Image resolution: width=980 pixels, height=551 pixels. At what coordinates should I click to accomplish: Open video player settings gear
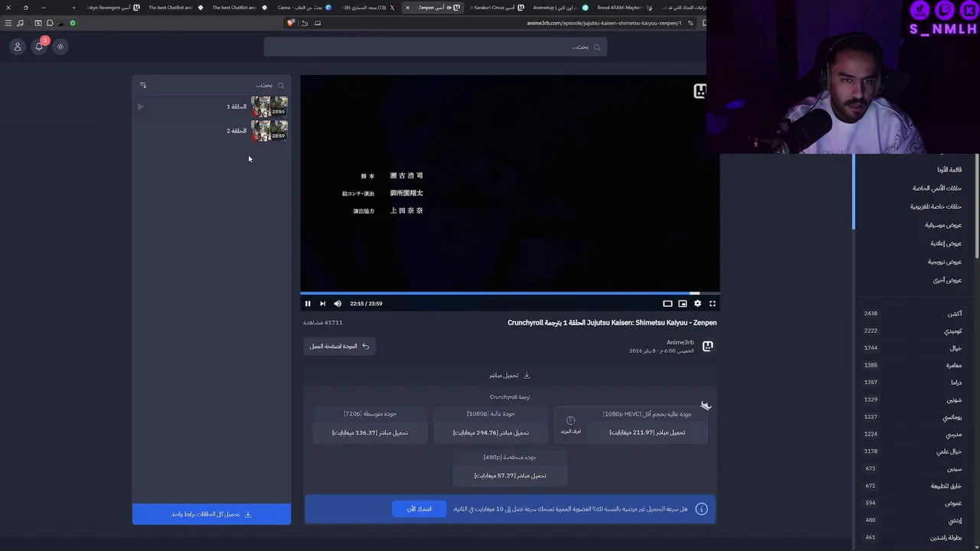pos(697,304)
